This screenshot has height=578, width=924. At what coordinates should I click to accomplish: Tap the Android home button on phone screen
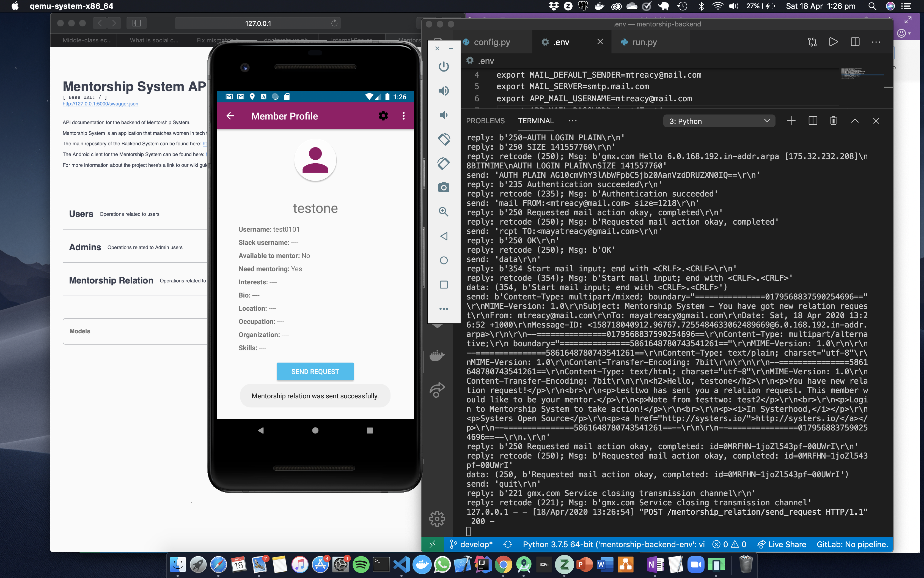coord(315,430)
